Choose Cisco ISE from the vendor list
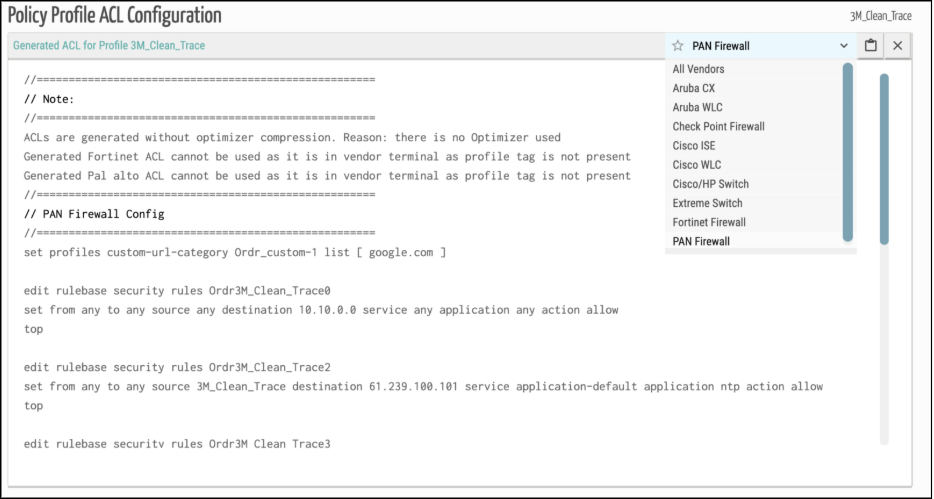The width and height of the screenshot is (934, 499). [696, 146]
